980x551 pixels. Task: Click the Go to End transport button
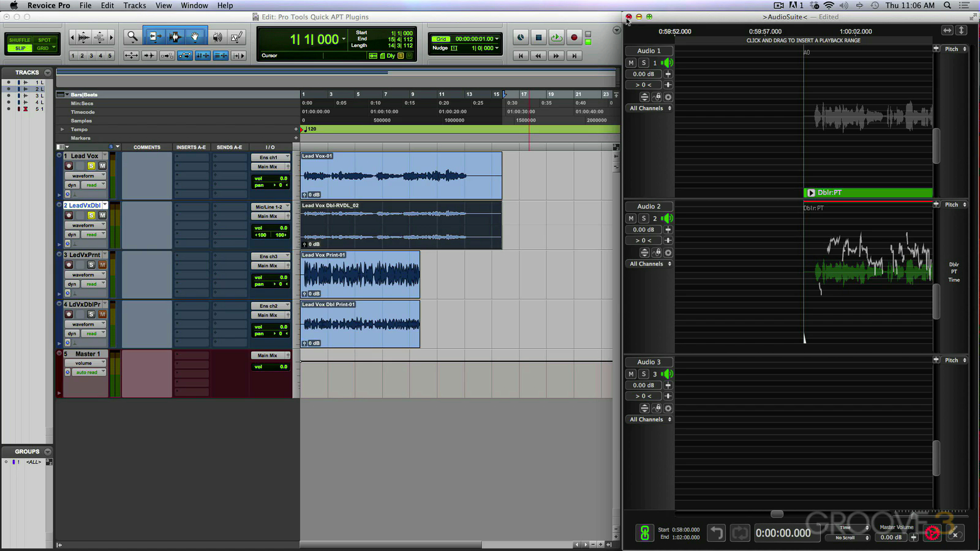point(574,56)
